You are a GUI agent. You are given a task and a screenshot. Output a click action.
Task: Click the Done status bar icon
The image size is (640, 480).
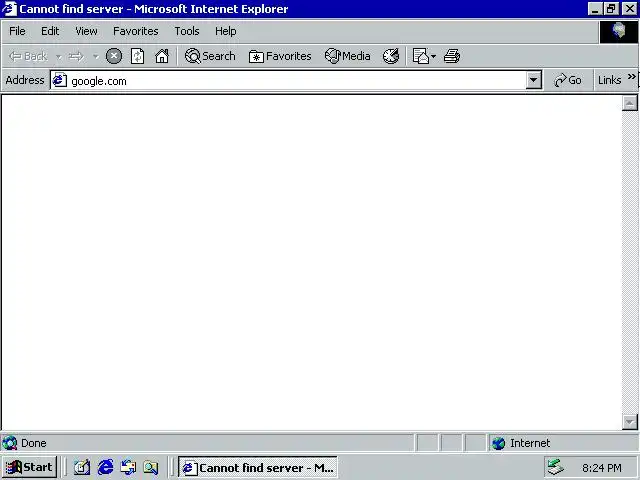[10, 443]
